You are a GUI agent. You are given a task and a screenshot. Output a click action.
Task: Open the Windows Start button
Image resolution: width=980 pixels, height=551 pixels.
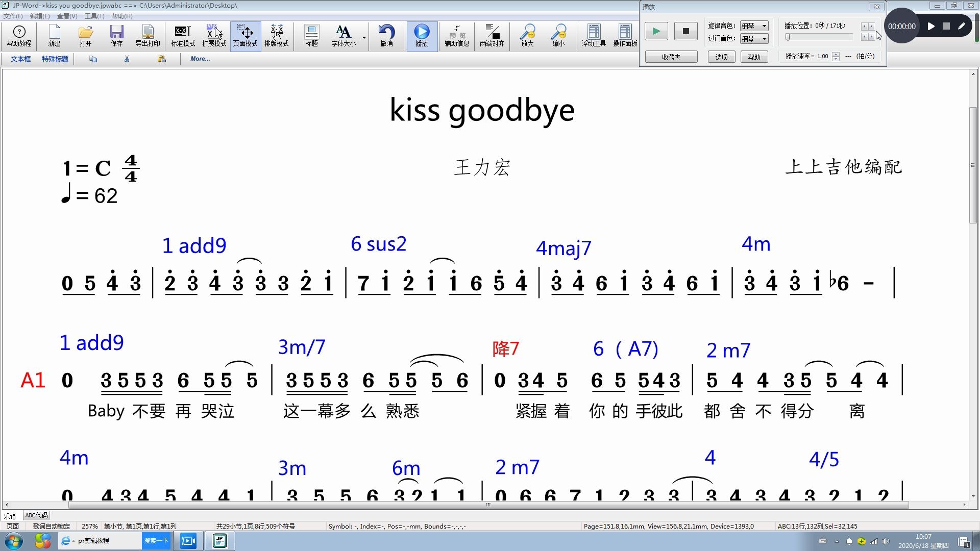pos(14,541)
